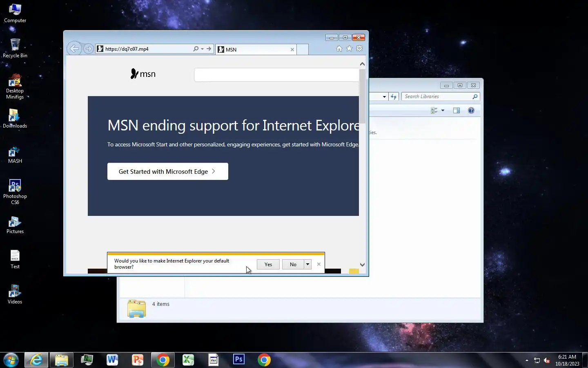This screenshot has height=368, width=588.
Task: Click the Search Libraries magnifier icon
Action: pyautogui.click(x=475, y=96)
